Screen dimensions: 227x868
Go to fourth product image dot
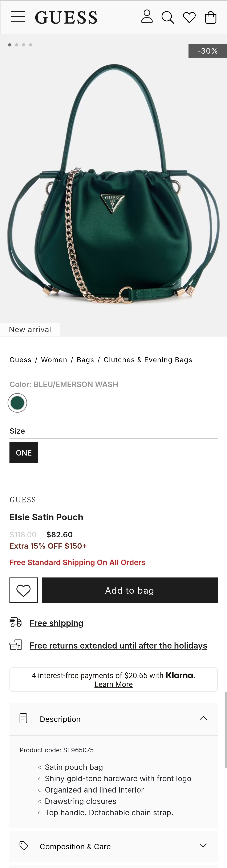pos(31,45)
